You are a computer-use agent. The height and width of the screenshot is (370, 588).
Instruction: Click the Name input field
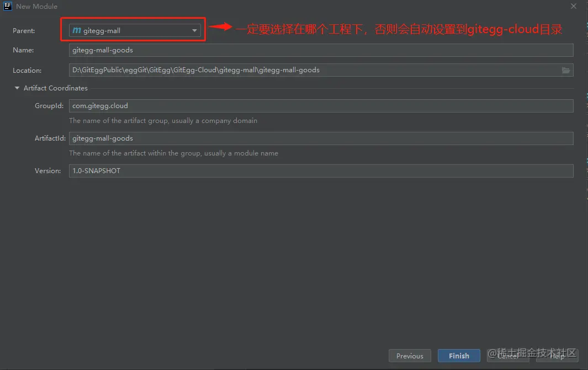(x=321, y=50)
